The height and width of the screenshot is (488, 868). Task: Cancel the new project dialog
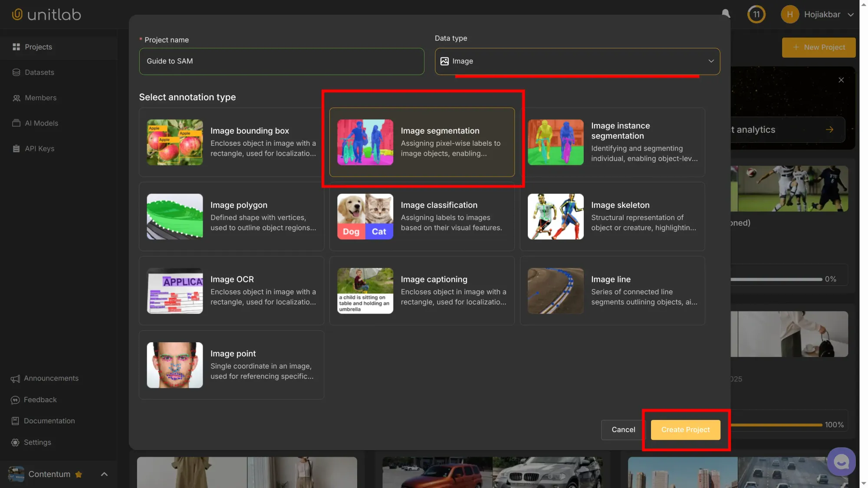coord(623,429)
